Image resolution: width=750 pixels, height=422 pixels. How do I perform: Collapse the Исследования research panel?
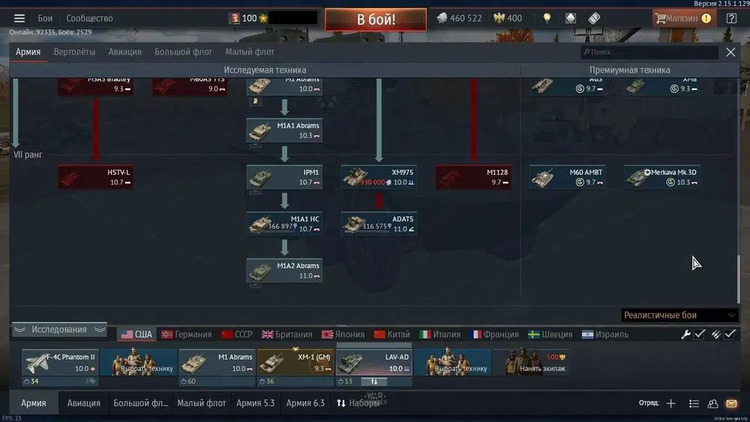[x=59, y=329]
